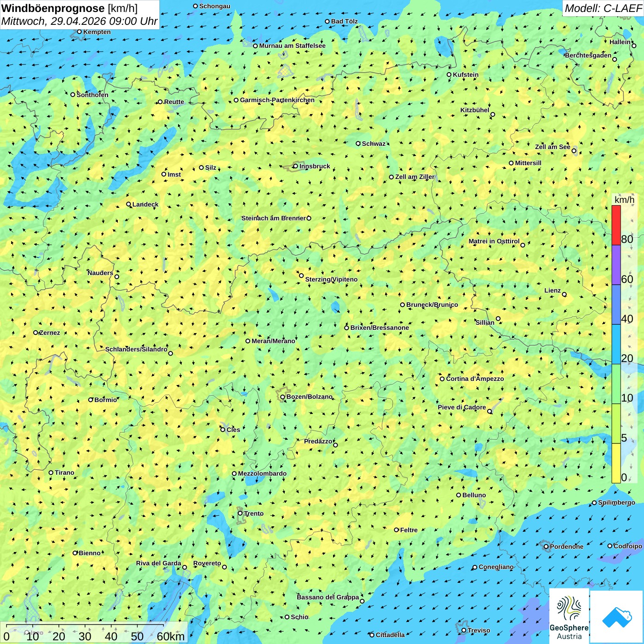The image size is (644, 644).
Task: Click the Sonthofen label
Action: coord(92,95)
